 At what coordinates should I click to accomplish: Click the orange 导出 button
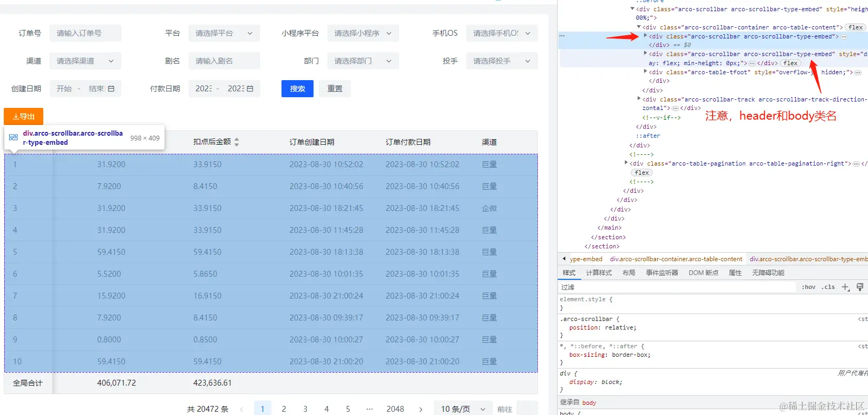pyautogui.click(x=24, y=116)
